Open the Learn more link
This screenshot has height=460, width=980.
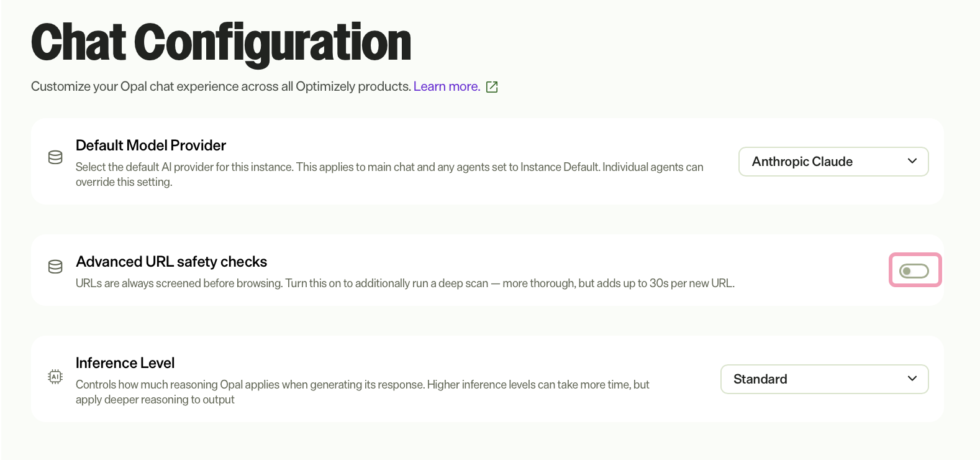coord(447,86)
